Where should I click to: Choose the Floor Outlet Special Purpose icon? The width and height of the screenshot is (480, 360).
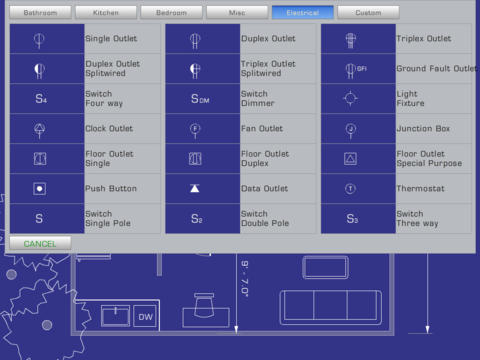[350, 158]
